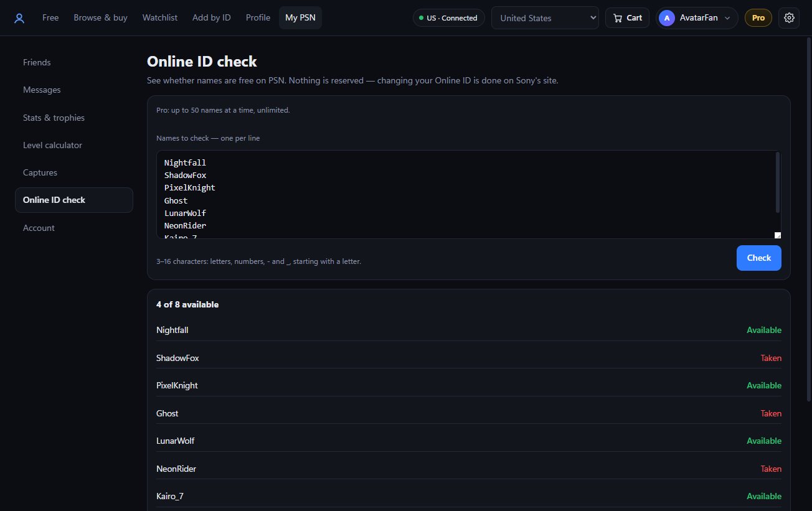Click the Taken status for Ghost

pos(771,413)
